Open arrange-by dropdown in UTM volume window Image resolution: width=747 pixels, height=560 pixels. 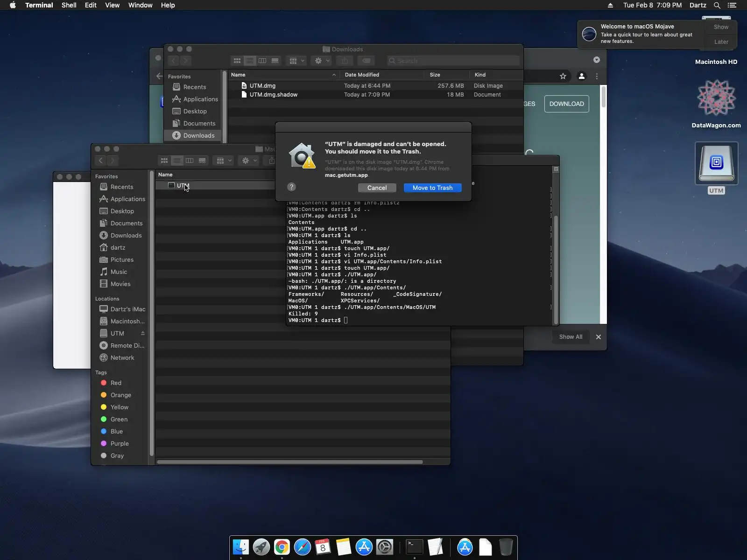(223, 161)
